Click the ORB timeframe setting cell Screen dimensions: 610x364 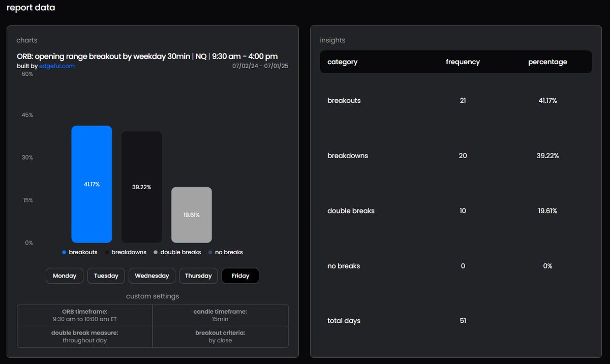(85, 316)
